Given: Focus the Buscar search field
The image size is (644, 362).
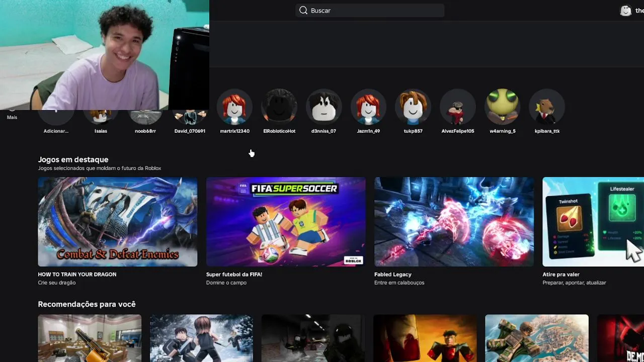Looking at the screenshot, I should 370,11.
